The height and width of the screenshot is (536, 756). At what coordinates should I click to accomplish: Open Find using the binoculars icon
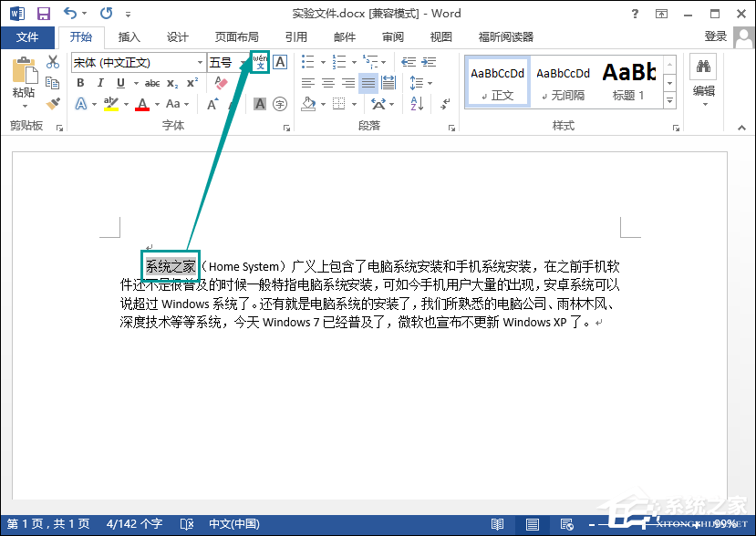[x=702, y=67]
